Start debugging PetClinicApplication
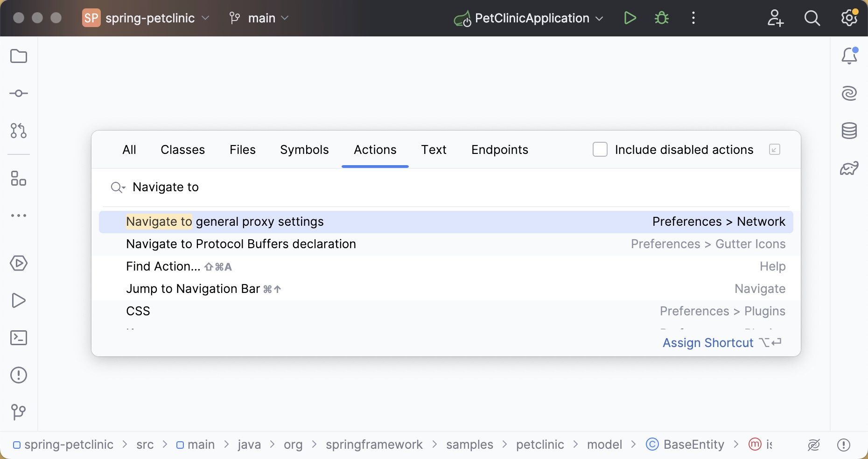Viewport: 868px width, 459px height. (x=662, y=18)
